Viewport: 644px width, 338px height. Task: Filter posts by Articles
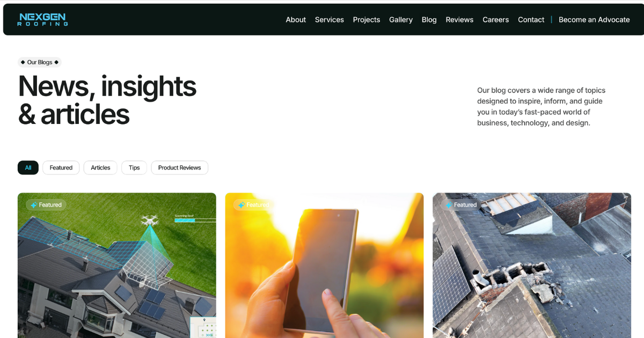(100, 168)
